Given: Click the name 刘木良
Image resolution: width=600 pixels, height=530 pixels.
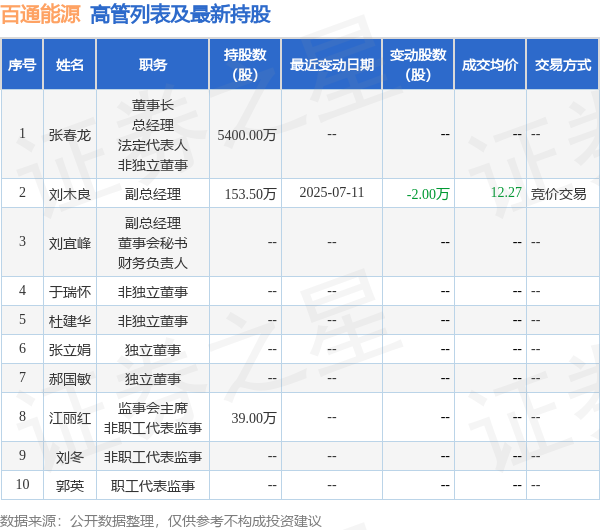Looking at the screenshot, I should pos(70,194).
